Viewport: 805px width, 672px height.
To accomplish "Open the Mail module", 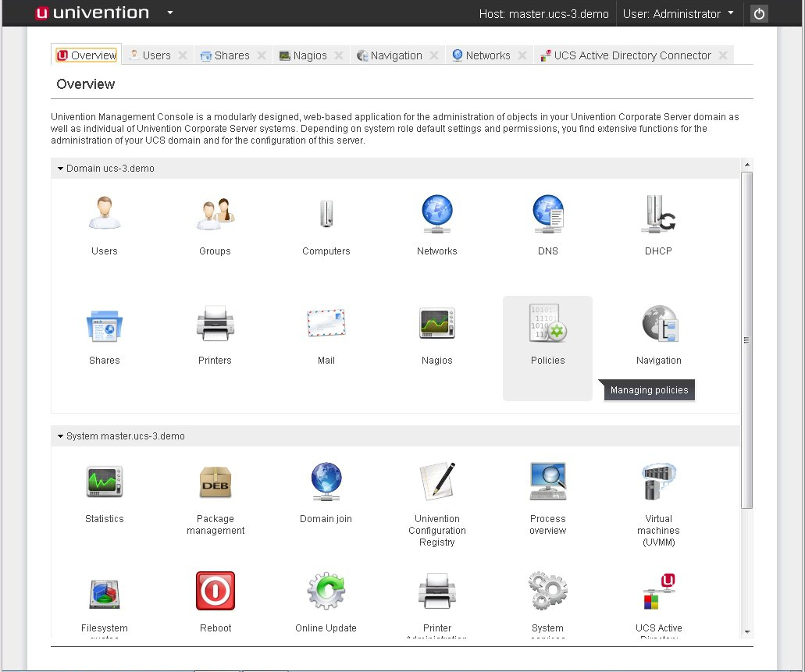I will [326, 323].
